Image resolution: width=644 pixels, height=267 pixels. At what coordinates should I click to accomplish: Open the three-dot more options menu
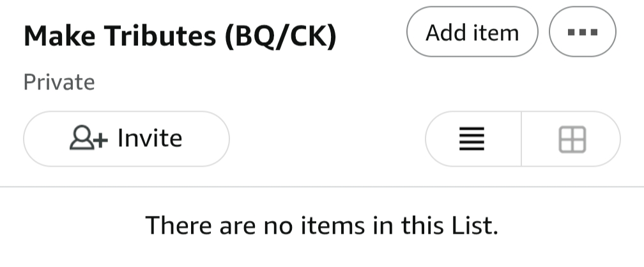tap(582, 32)
